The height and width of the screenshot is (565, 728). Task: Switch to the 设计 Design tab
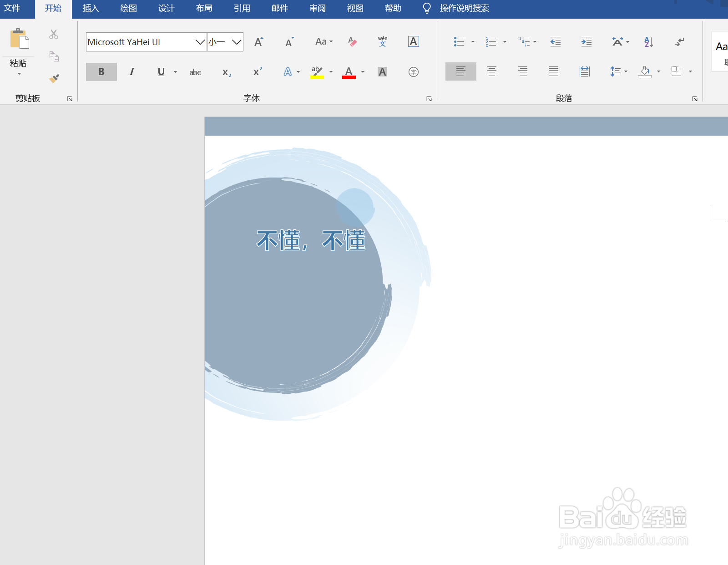point(166,8)
